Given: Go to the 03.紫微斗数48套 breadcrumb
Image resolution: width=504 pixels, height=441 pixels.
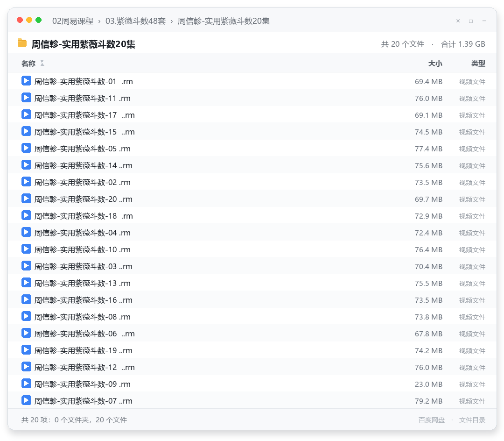Looking at the screenshot, I should pos(135,21).
